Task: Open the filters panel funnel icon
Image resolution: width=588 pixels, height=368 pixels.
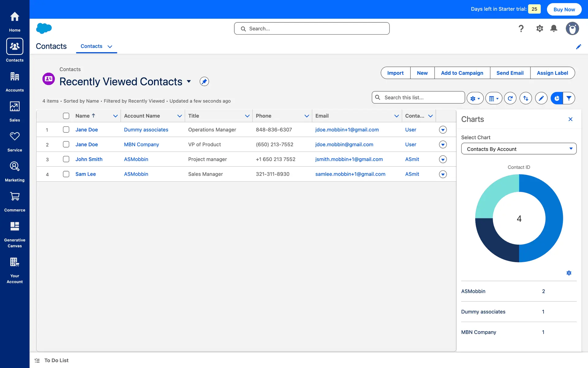Action: [x=569, y=98]
